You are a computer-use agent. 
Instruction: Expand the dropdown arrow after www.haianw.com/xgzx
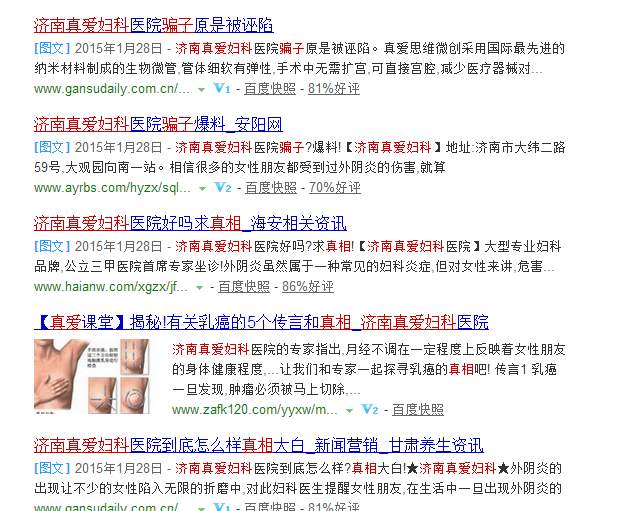(x=199, y=288)
